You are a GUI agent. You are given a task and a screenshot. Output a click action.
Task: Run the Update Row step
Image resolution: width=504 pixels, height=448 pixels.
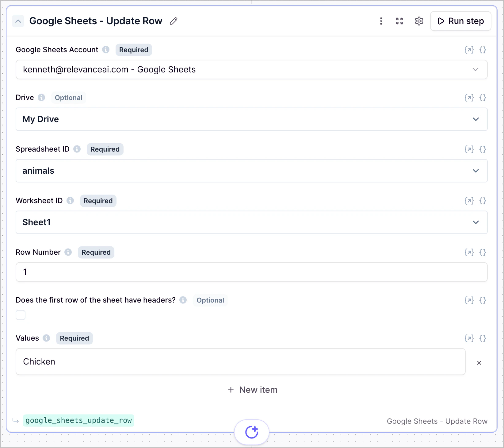pyautogui.click(x=460, y=21)
